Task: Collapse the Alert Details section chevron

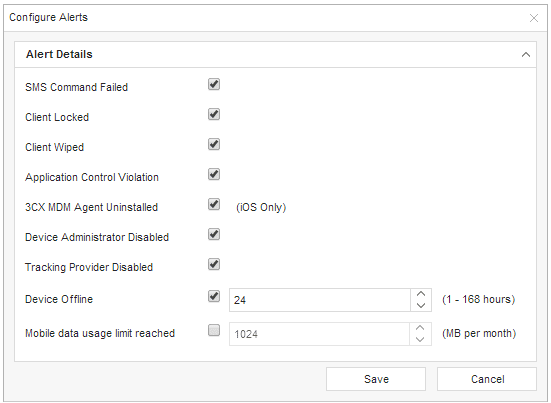Action: tap(526, 54)
